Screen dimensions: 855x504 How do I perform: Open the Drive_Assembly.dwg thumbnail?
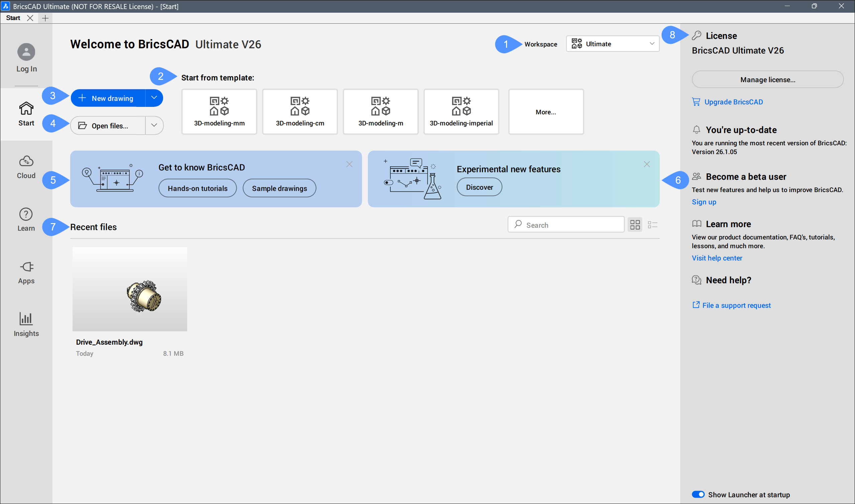(129, 289)
